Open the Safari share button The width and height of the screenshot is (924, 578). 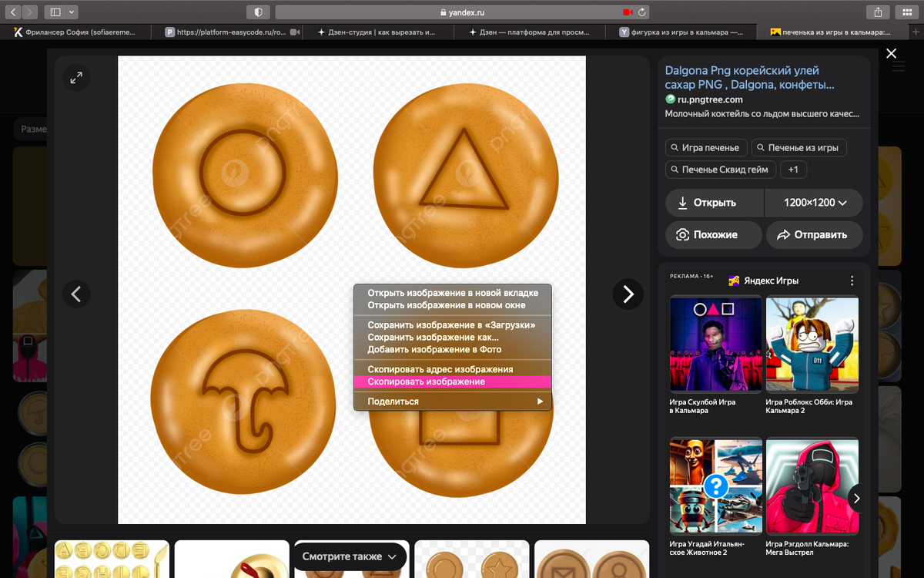pos(878,12)
